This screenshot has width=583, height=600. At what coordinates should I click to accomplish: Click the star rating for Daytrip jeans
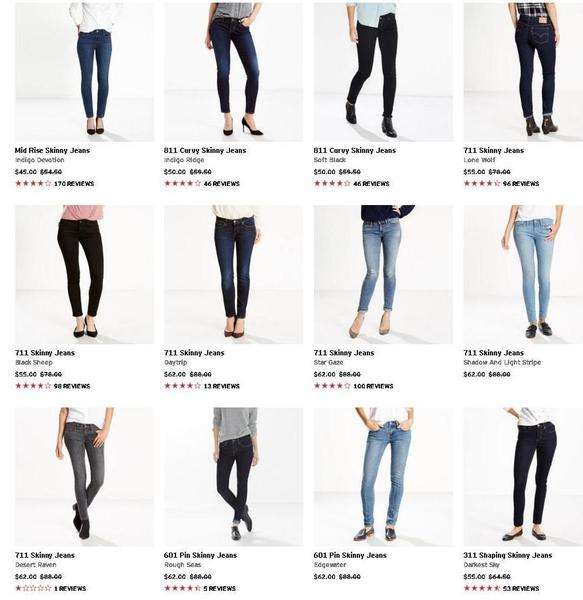(182, 386)
